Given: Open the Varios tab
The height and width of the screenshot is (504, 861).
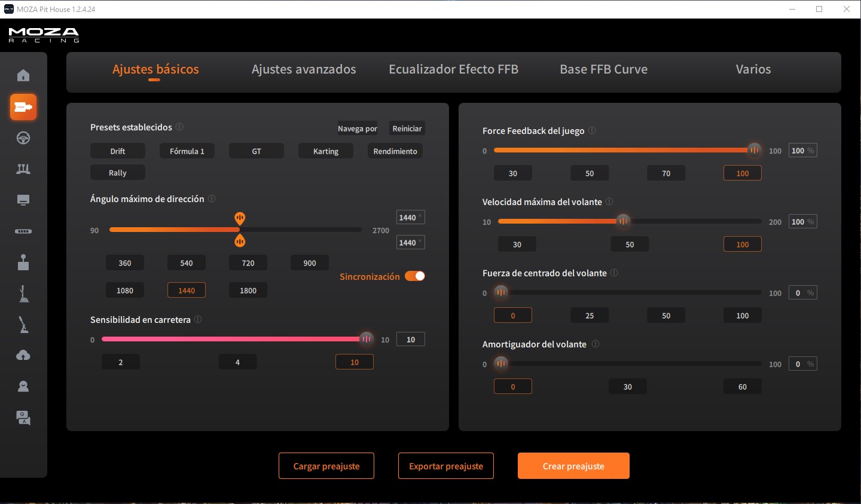Looking at the screenshot, I should 753,69.
